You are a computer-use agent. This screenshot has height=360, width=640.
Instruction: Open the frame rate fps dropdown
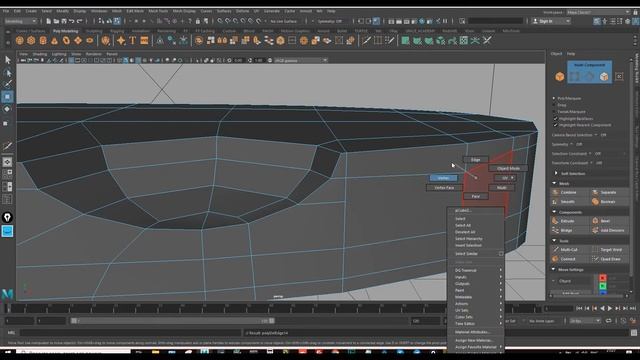(585, 321)
